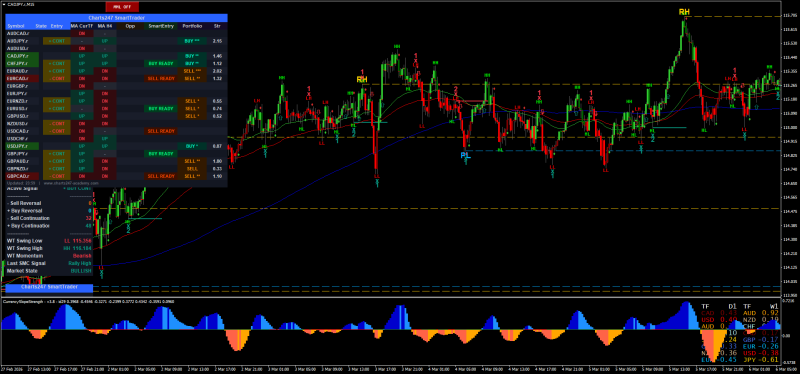Viewport: 800px width, 374px height.
Task: Click the Charts247 SmartTrader dashboard title bar
Action: [116, 17]
